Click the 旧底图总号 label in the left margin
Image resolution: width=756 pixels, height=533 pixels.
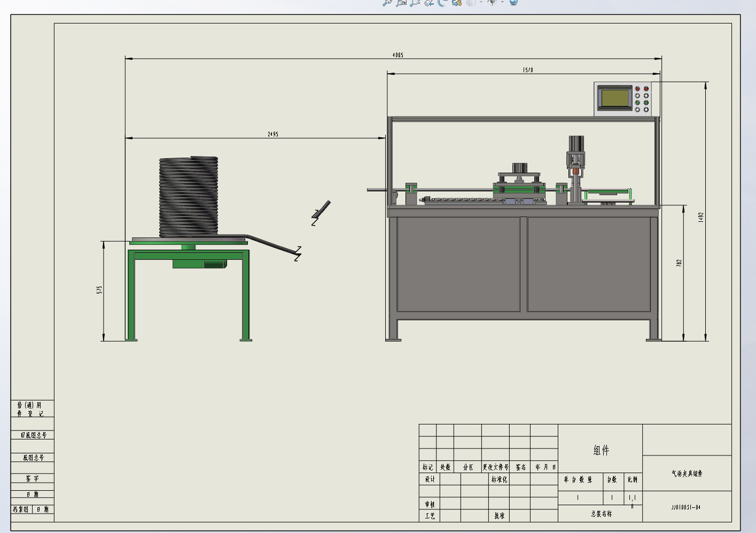point(34,435)
